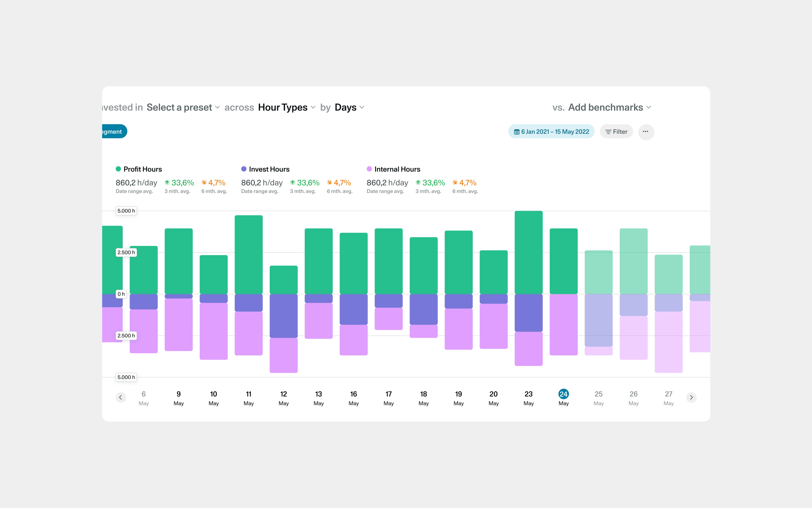Click purple Invest bar for 18 May

(x=424, y=309)
